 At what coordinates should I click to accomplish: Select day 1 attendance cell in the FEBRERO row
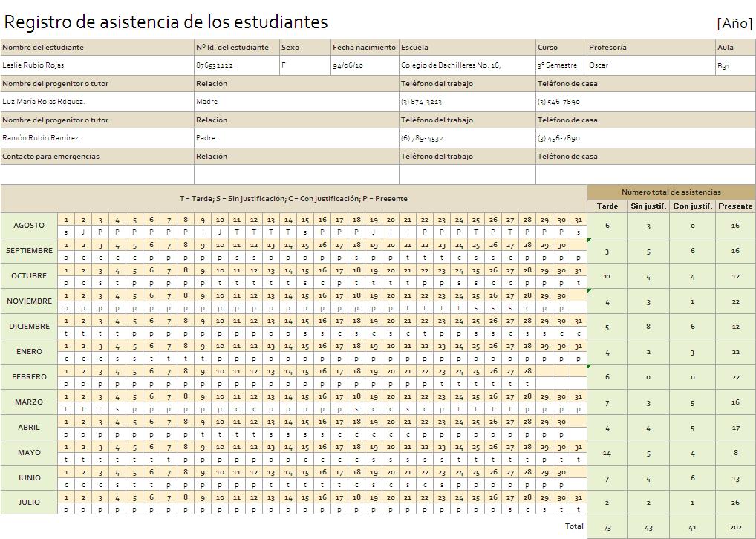(67, 384)
